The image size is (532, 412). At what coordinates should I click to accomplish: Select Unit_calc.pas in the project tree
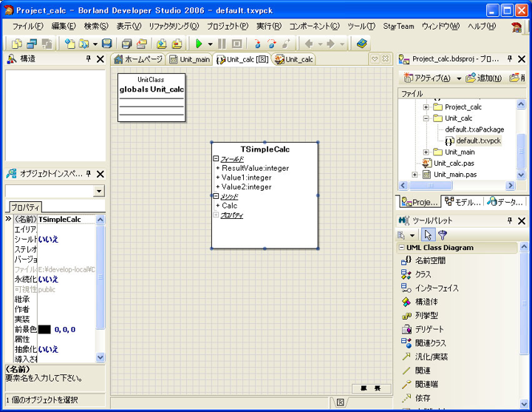(454, 163)
